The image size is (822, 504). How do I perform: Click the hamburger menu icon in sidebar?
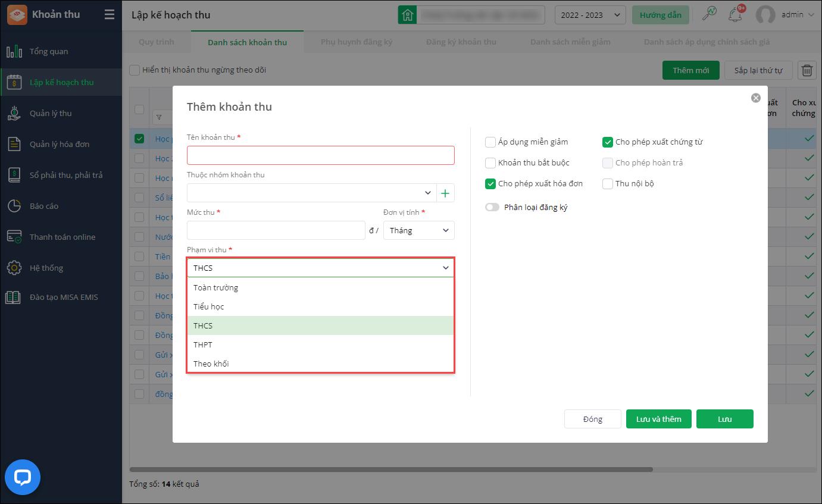(109, 14)
